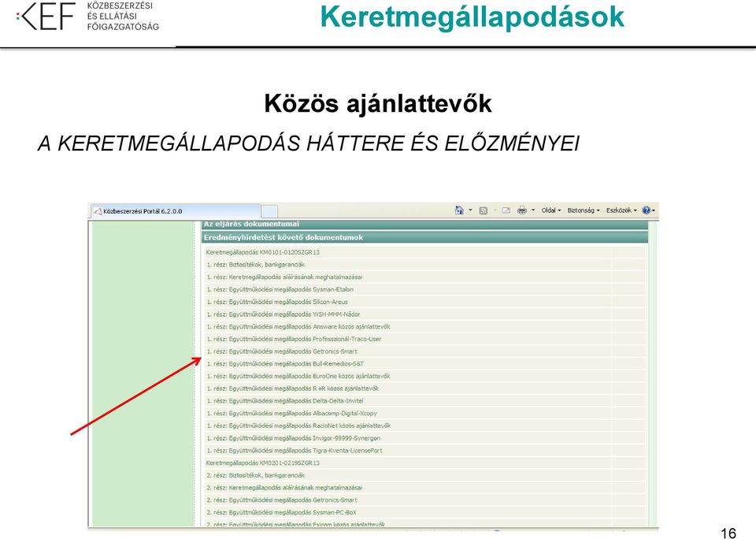Click the read mail icon
Image resolution: width=756 pixels, height=539 pixels.
(506, 210)
